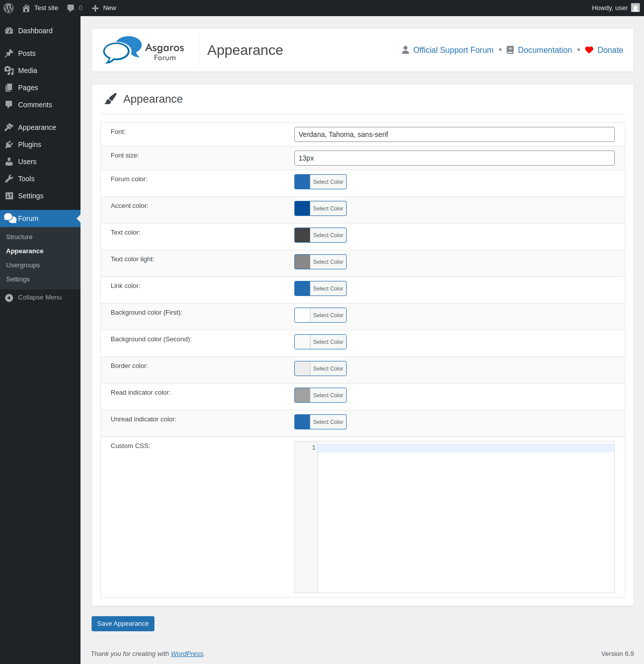This screenshot has width=644, height=664.
Task: Open the Usergroups submenu item
Action: click(x=23, y=265)
